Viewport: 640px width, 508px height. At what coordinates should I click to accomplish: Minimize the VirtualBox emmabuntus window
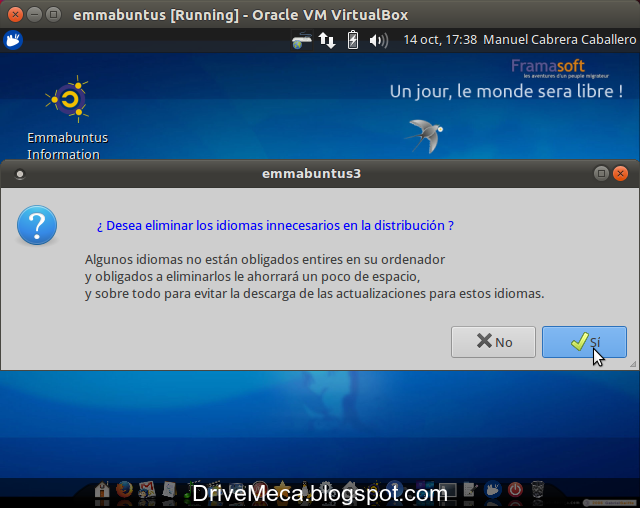point(34,15)
